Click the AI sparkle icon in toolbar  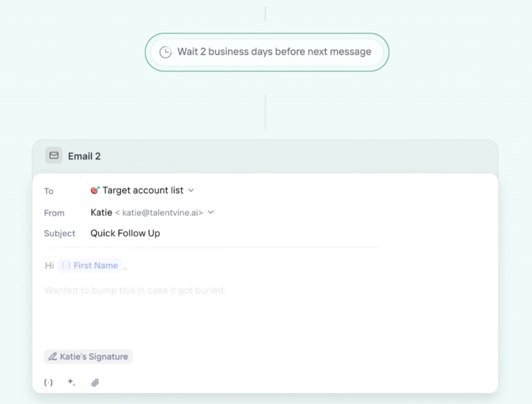coord(71,382)
